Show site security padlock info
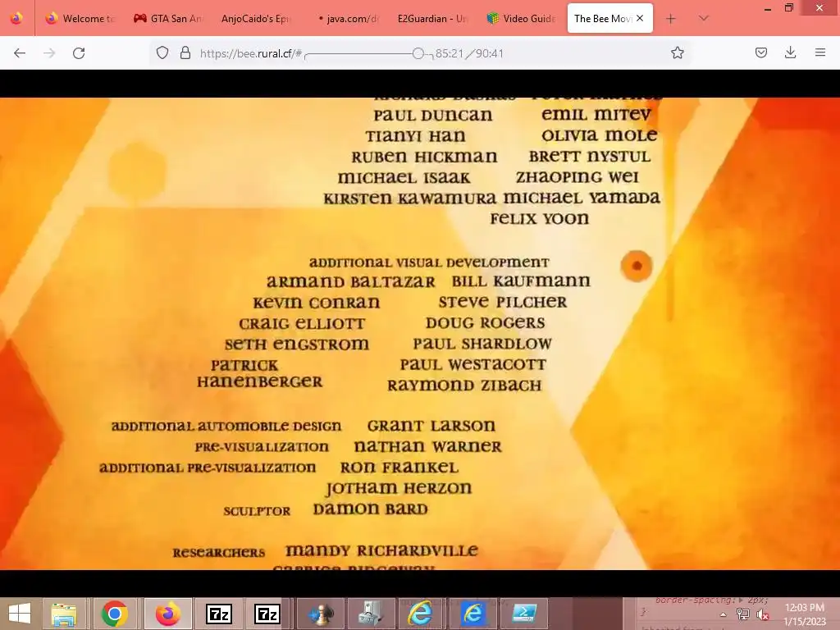Viewport: 840px width, 630px height. pos(185,53)
